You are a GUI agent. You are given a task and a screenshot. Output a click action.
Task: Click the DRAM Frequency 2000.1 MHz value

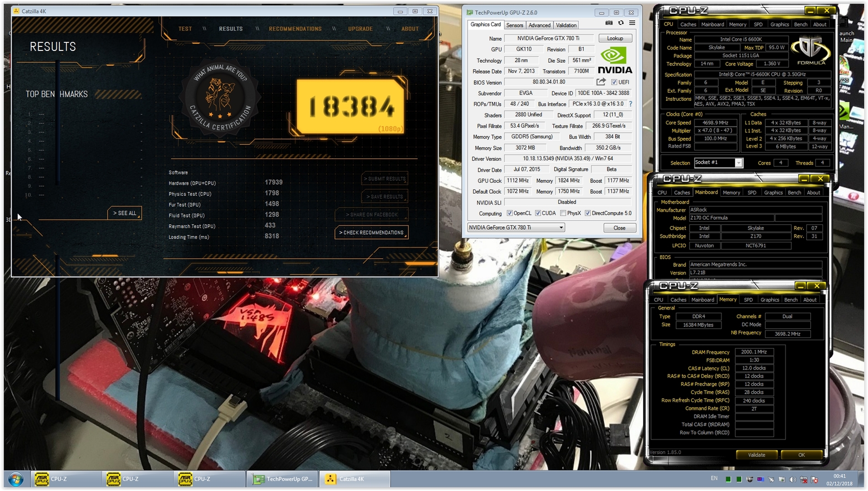pyautogui.click(x=754, y=352)
